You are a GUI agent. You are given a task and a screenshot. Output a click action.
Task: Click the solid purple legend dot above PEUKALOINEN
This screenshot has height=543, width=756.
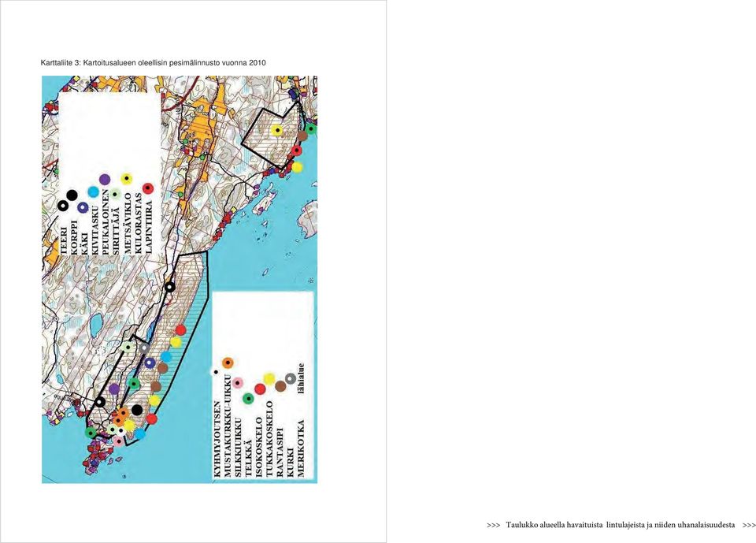tap(105, 180)
